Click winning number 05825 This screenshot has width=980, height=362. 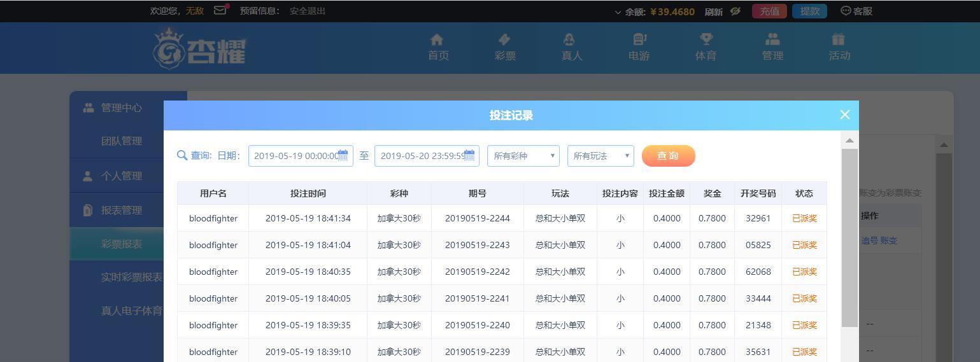tap(758, 245)
